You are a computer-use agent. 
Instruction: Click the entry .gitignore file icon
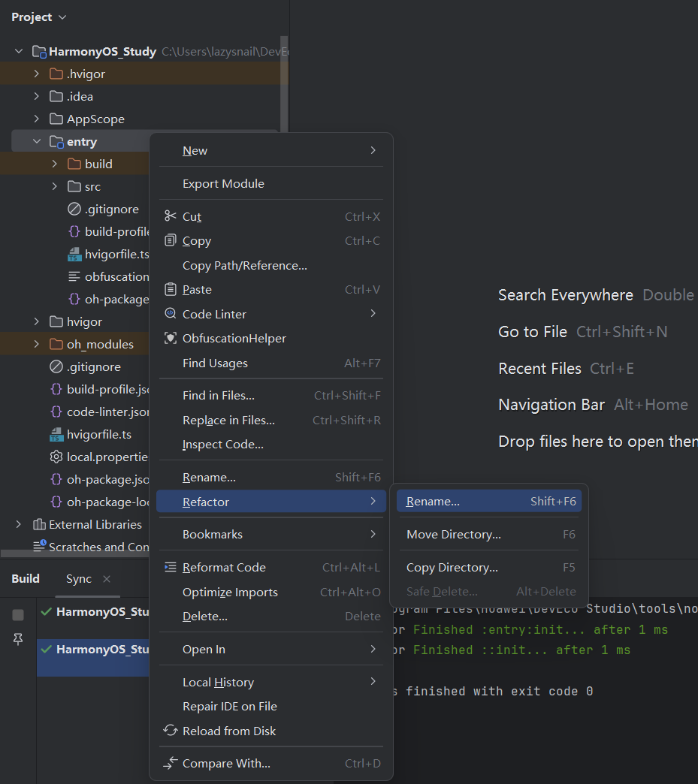tap(74, 209)
